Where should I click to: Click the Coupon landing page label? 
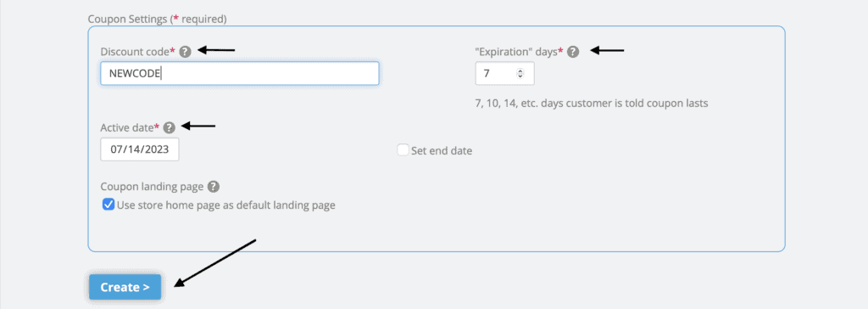click(x=153, y=187)
